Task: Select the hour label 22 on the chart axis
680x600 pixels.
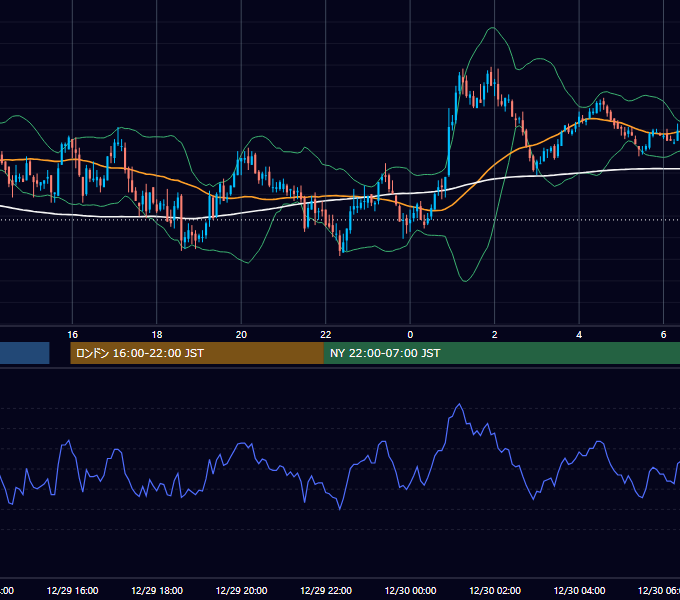Action: pyautogui.click(x=326, y=335)
